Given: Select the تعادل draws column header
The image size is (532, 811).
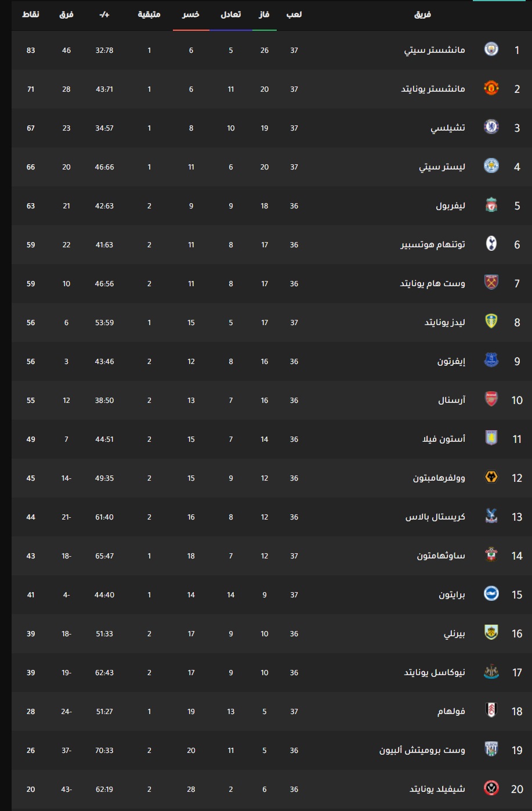Looking at the screenshot, I should tap(231, 15).
